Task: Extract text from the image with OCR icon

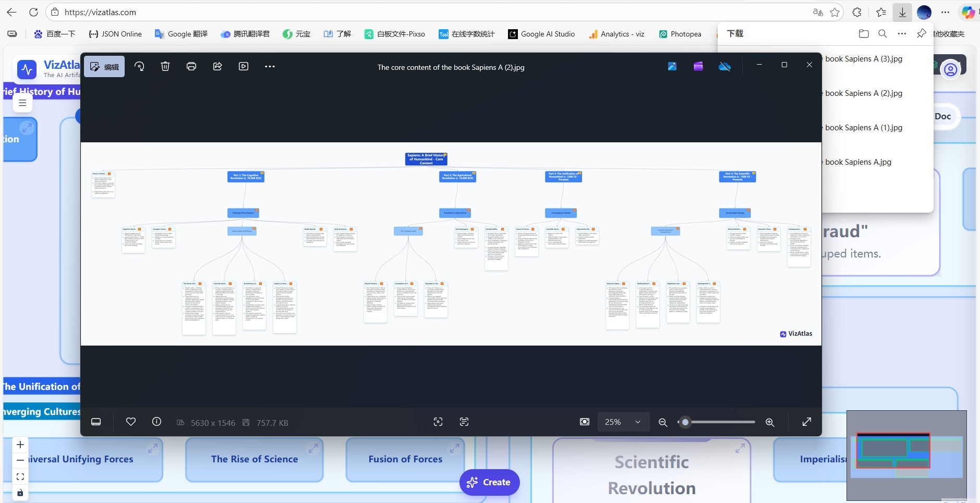Action: click(464, 422)
